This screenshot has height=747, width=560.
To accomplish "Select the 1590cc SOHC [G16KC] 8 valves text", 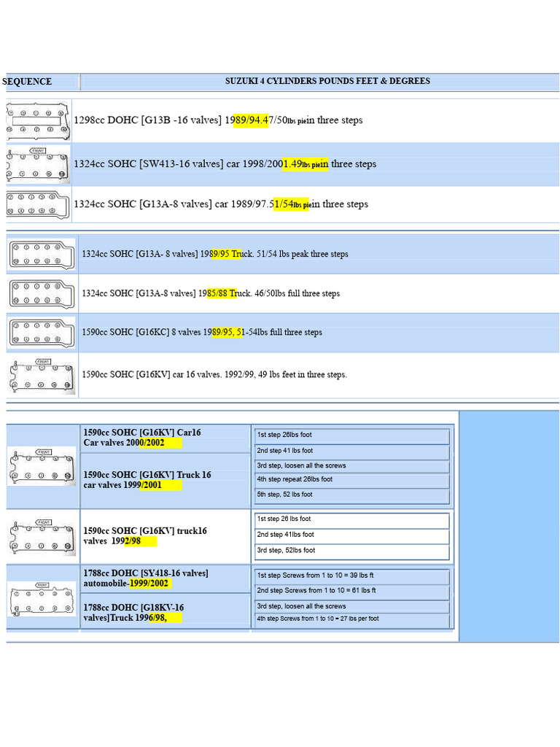I will pos(202,332).
